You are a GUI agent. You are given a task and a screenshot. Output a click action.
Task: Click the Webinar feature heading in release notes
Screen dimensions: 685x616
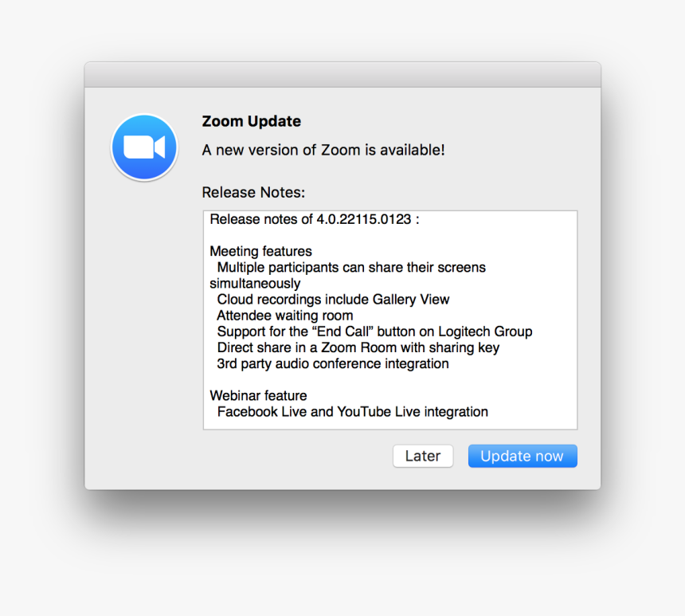point(256,395)
